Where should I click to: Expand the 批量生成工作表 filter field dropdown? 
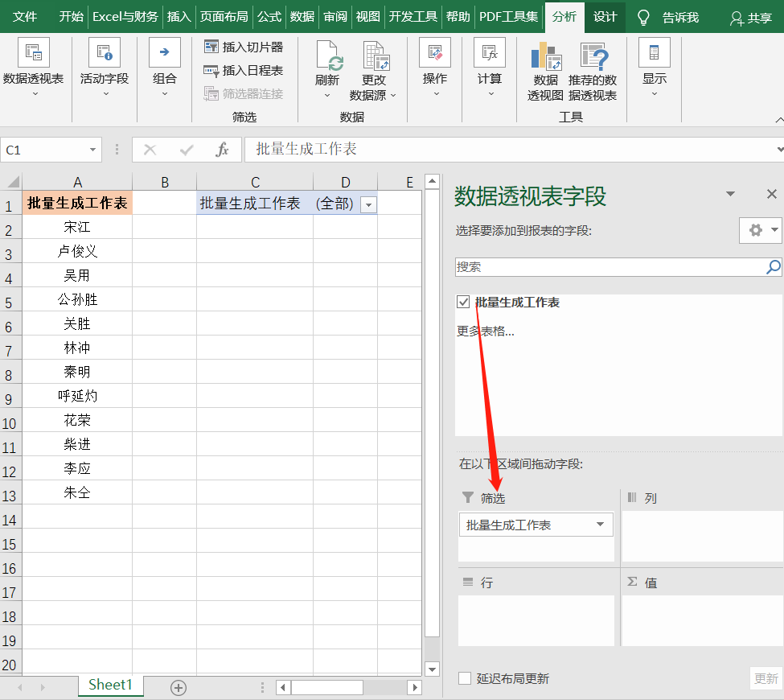(601, 525)
